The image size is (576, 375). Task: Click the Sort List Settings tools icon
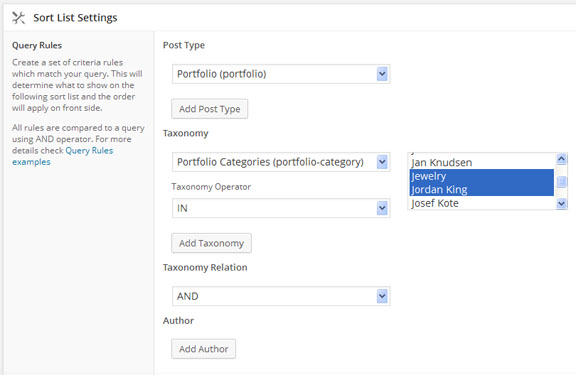tap(18, 18)
